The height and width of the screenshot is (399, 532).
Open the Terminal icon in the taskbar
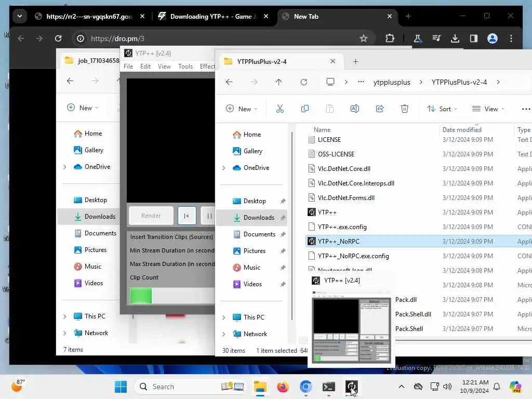click(x=328, y=387)
